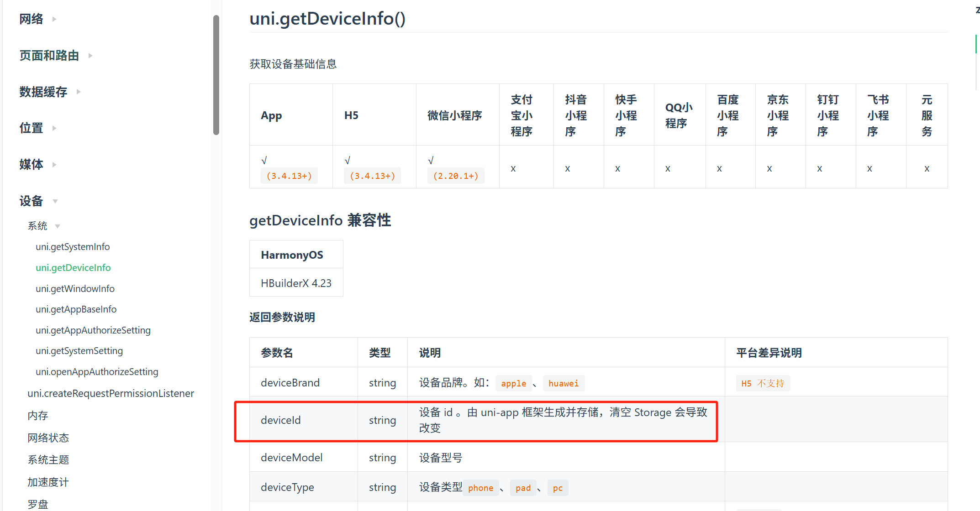
Task: Click the (2.20.1+) WeChat version badge
Action: 456,176
